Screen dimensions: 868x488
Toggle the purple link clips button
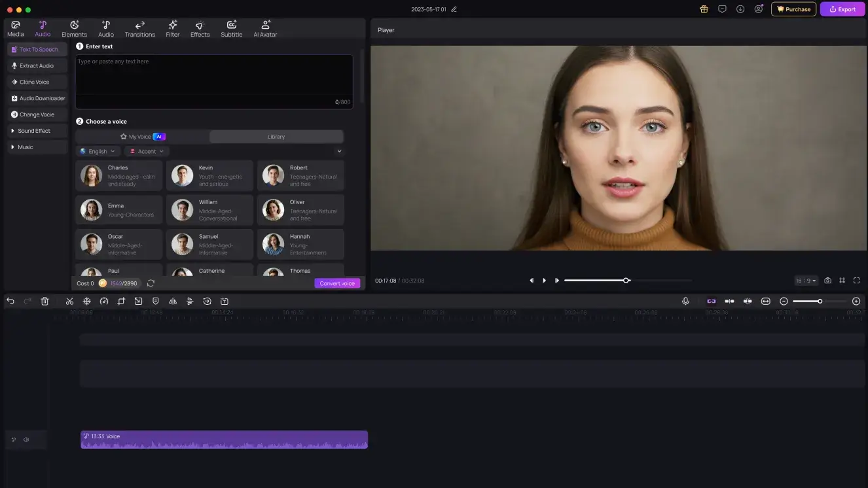tap(711, 301)
